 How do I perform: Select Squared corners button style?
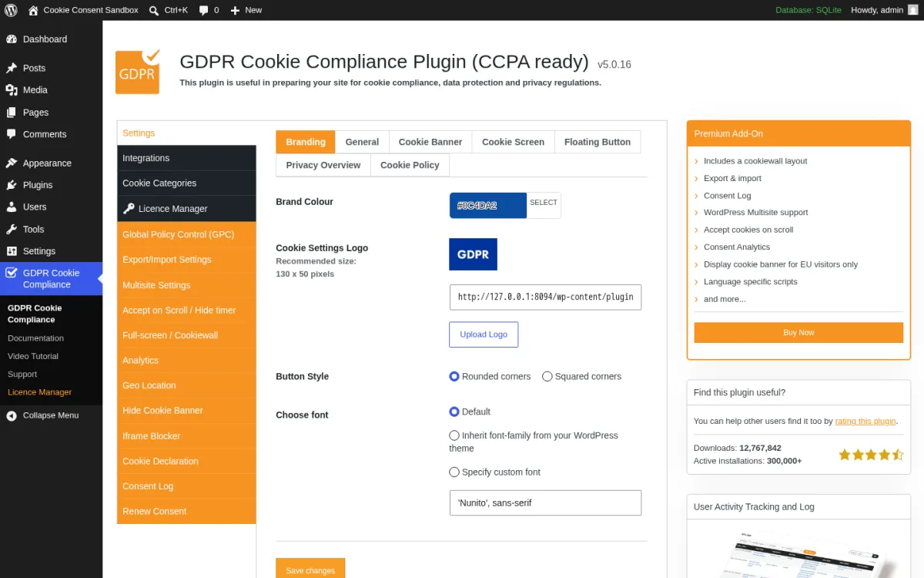pos(547,377)
